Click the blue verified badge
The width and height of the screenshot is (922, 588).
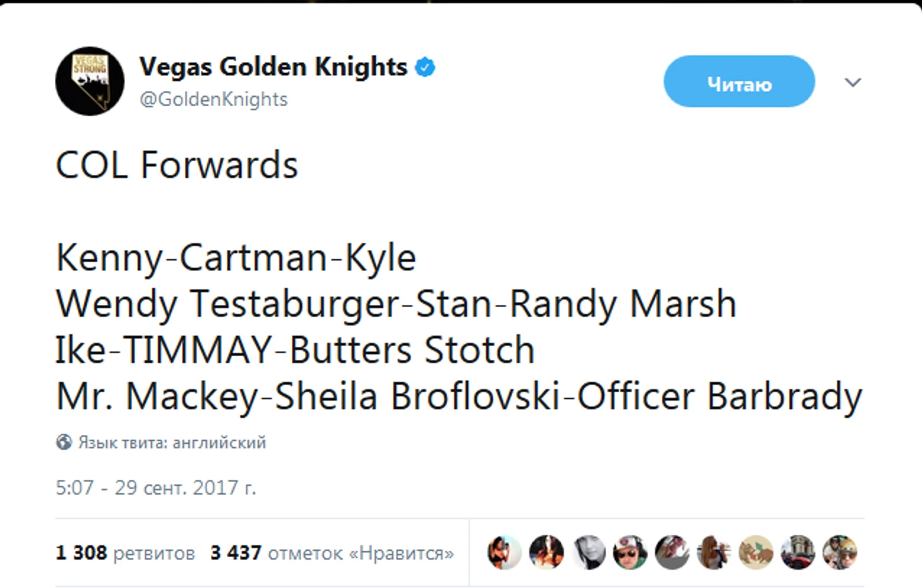[425, 67]
